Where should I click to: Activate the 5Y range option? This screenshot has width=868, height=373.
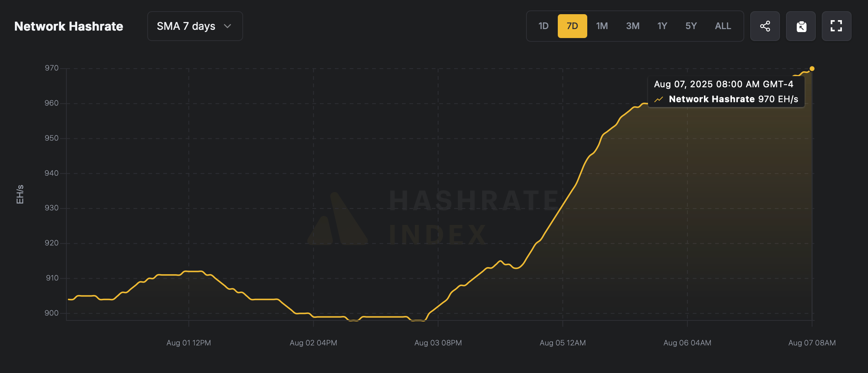(x=691, y=26)
